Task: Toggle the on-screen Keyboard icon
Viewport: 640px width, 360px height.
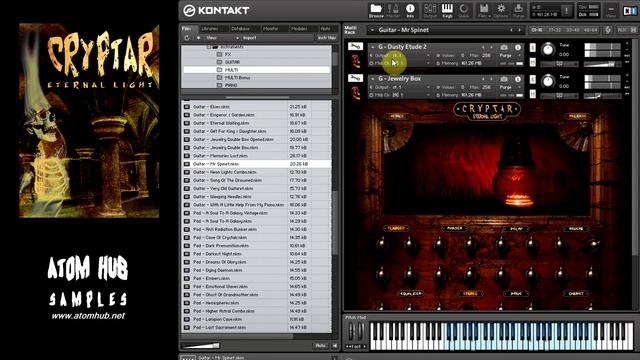Action: click(447, 10)
